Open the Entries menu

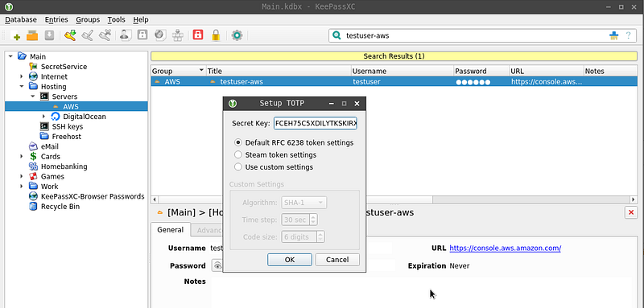point(56,19)
